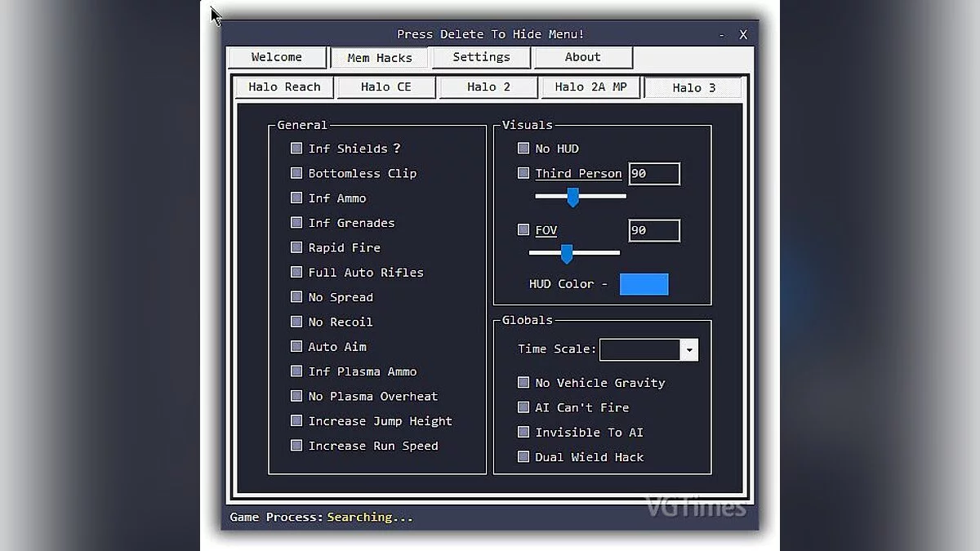
Task: Enable Auto Aim checkbox
Action: tap(296, 346)
